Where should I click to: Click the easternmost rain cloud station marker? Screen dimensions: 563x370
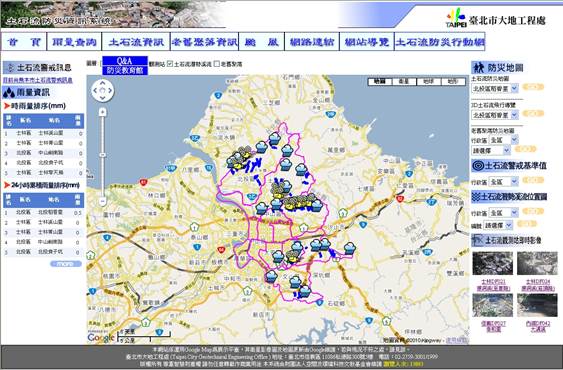pyautogui.click(x=350, y=248)
